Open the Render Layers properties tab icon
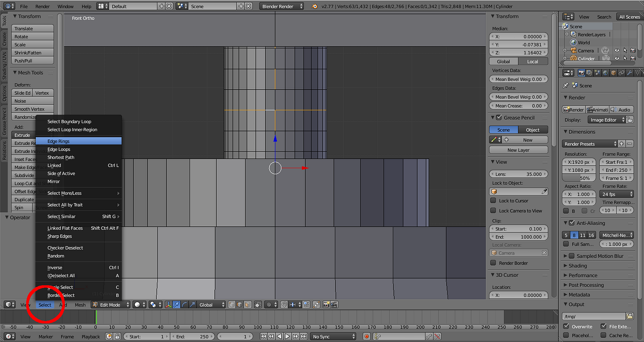 (589, 73)
